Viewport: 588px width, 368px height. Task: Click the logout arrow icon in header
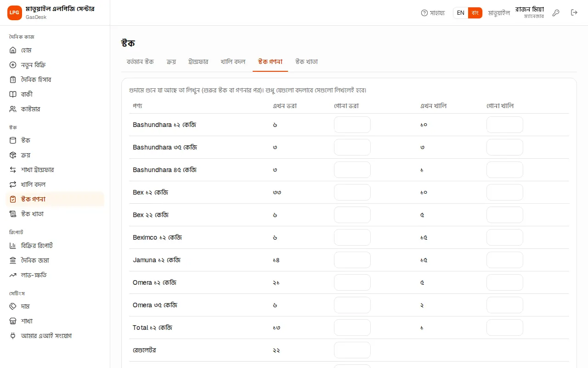pos(574,13)
